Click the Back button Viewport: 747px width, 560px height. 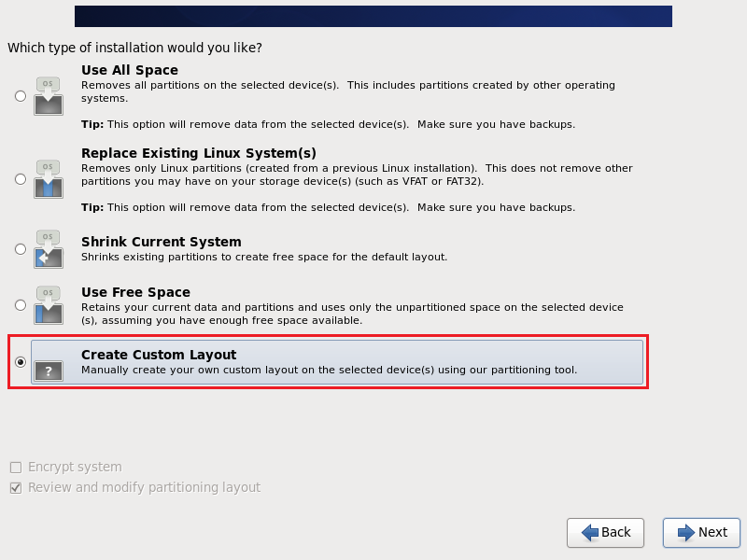coord(605,533)
